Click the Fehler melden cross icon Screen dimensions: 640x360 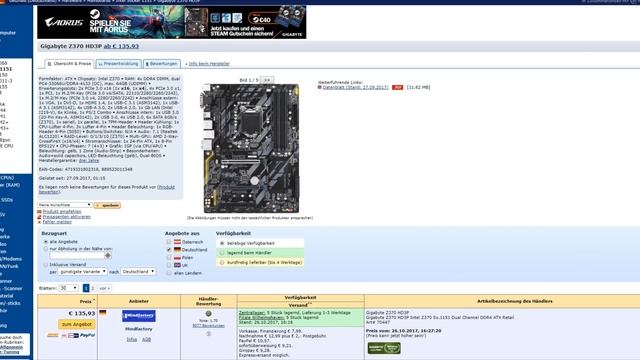tap(40, 222)
